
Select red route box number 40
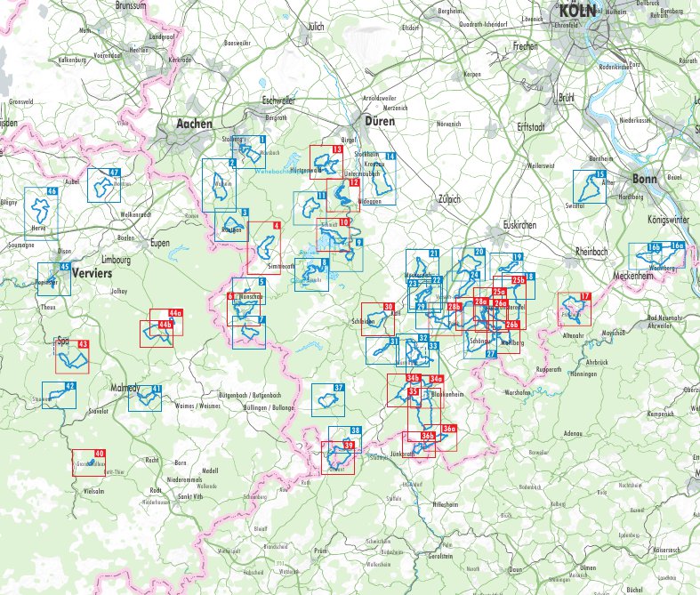(x=91, y=464)
